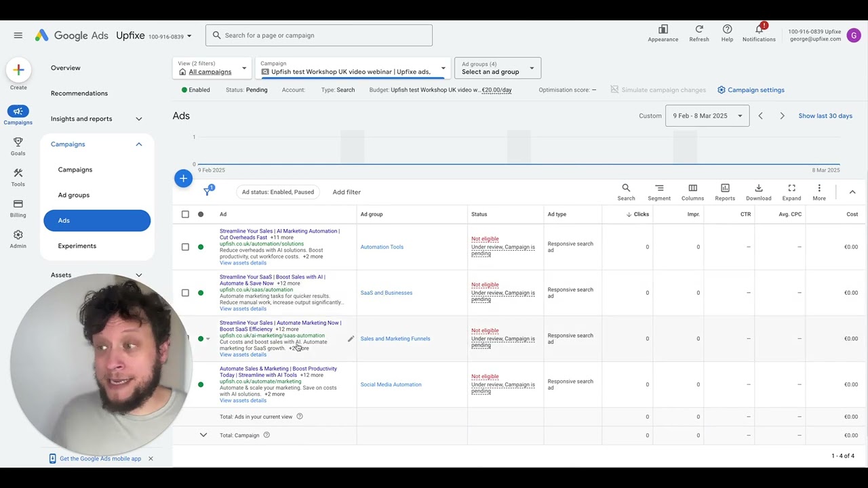Expand the Total: Campaign row chevron

(x=203, y=435)
